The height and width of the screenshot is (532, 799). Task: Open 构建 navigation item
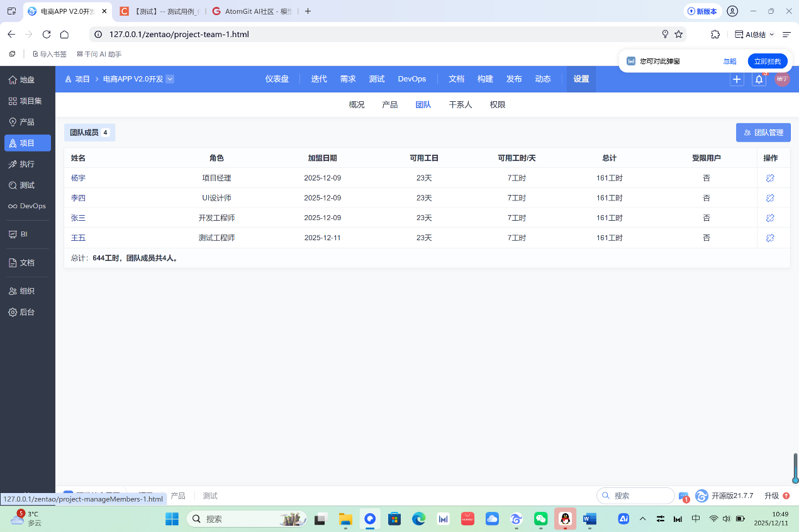485,79
